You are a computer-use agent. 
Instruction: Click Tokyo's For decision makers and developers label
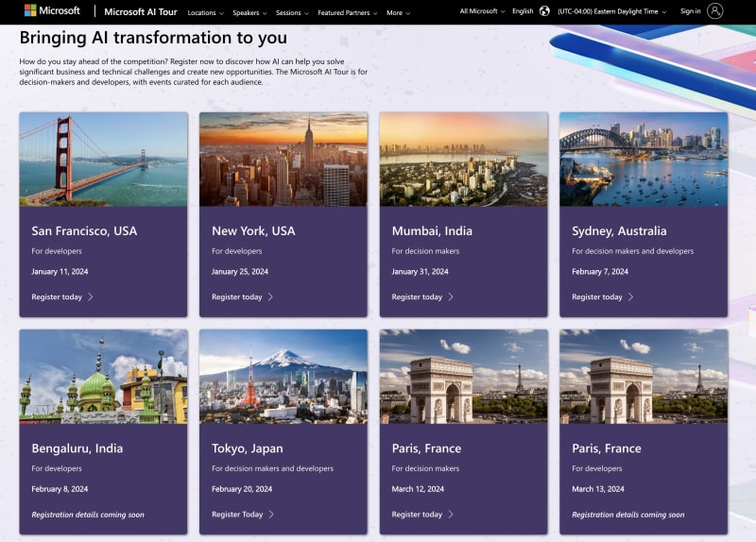(x=272, y=468)
